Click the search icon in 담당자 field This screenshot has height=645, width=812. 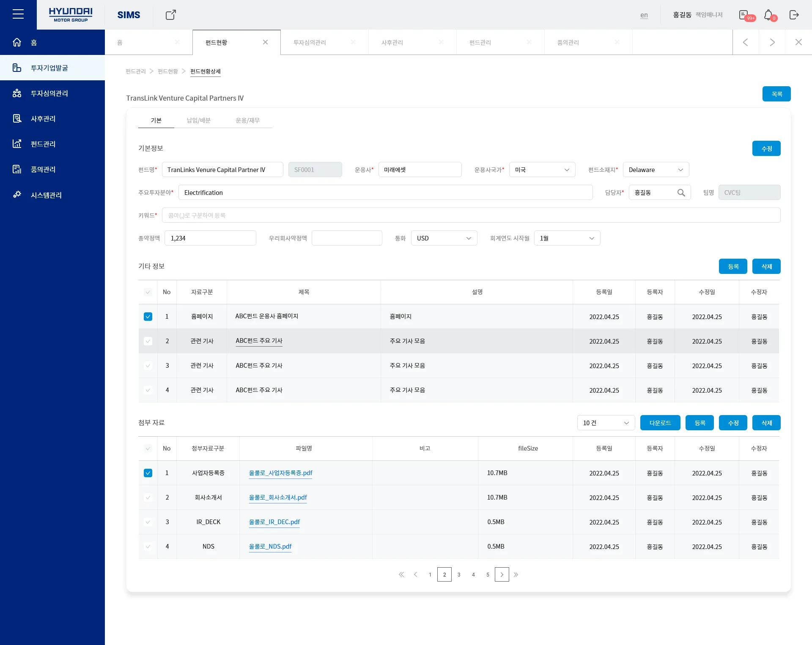point(681,193)
